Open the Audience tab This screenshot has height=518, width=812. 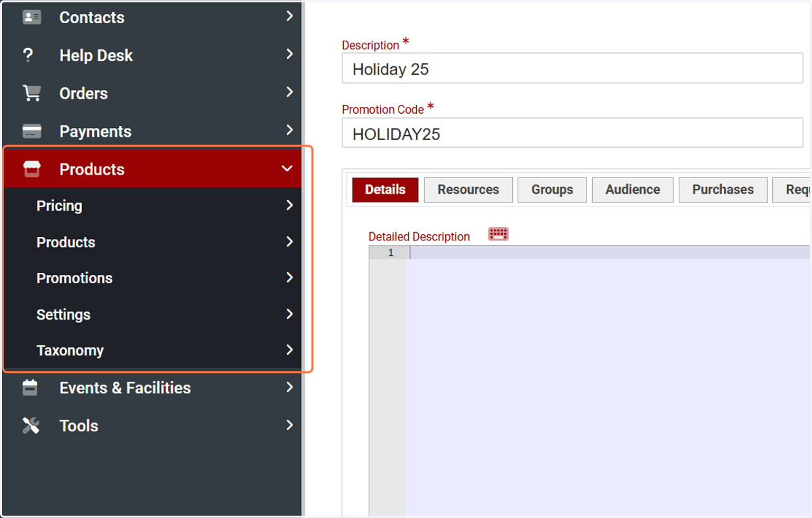point(633,190)
